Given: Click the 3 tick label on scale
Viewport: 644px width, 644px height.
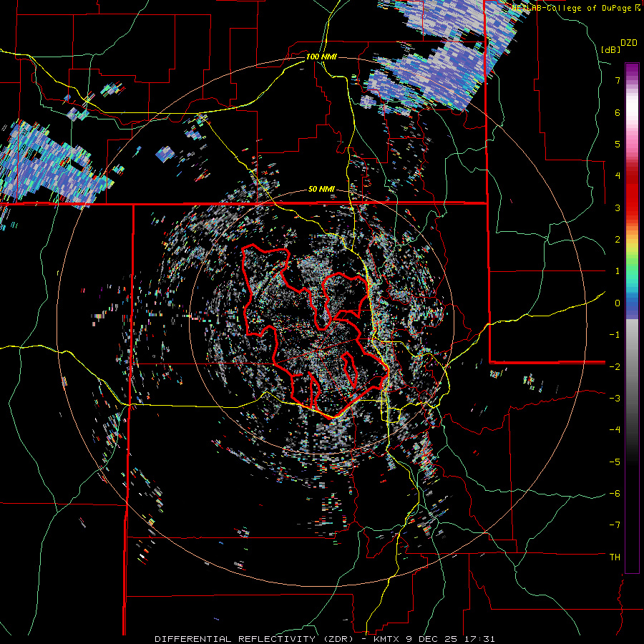Looking at the screenshot, I should pyautogui.click(x=618, y=208).
